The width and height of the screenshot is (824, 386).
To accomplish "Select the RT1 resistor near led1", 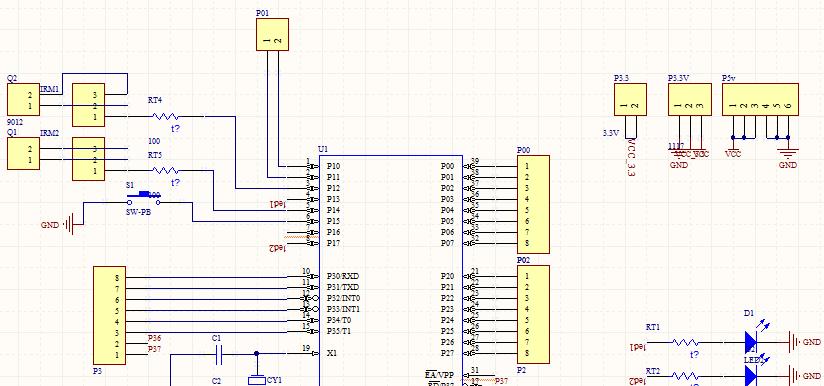I will (x=685, y=342).
